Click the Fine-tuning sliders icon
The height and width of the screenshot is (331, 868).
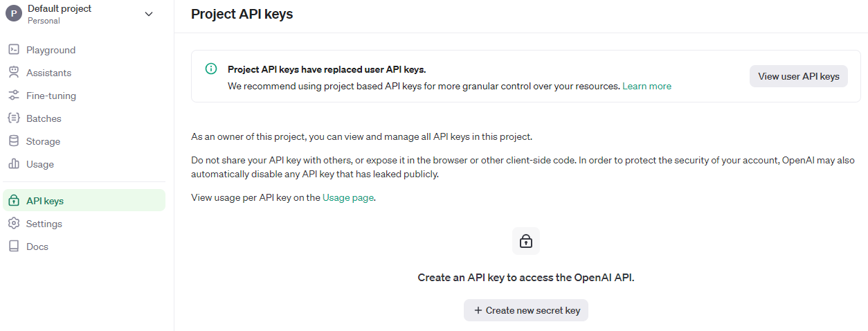click(13, 96)
